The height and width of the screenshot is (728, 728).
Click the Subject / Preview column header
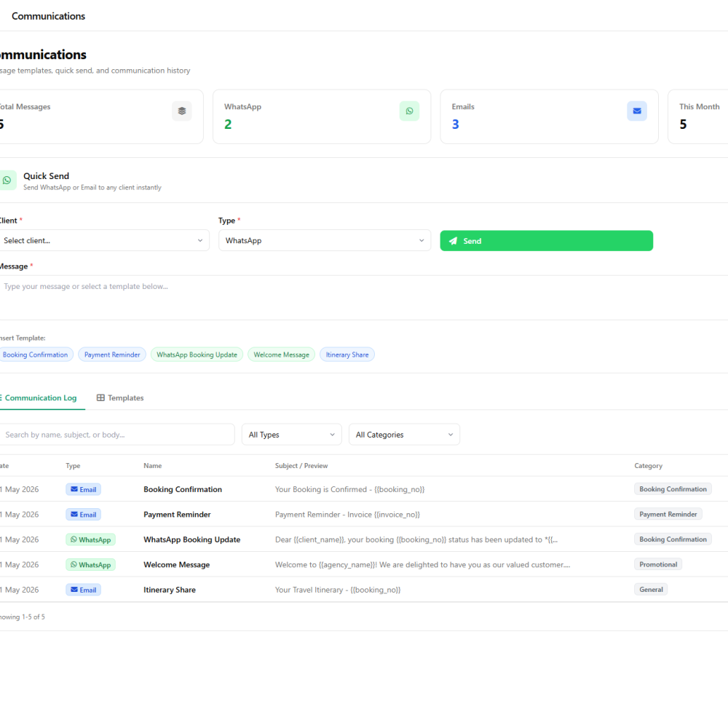tap(301, 466)
